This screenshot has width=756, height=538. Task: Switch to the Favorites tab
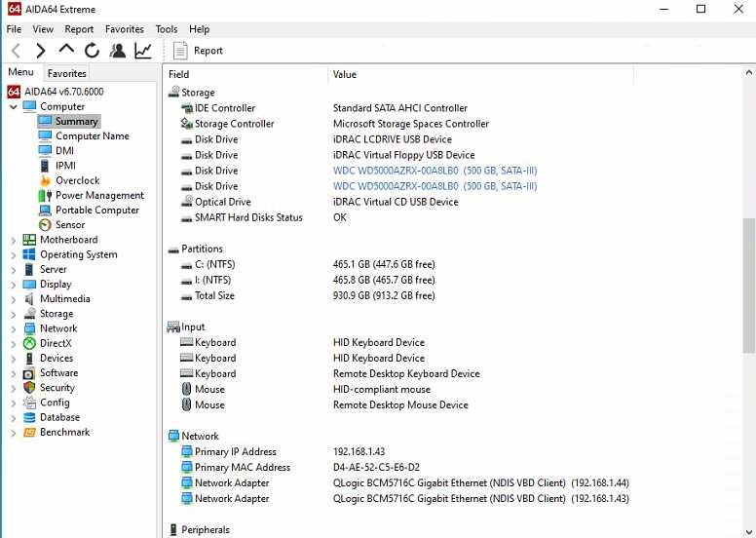[66, 73]
